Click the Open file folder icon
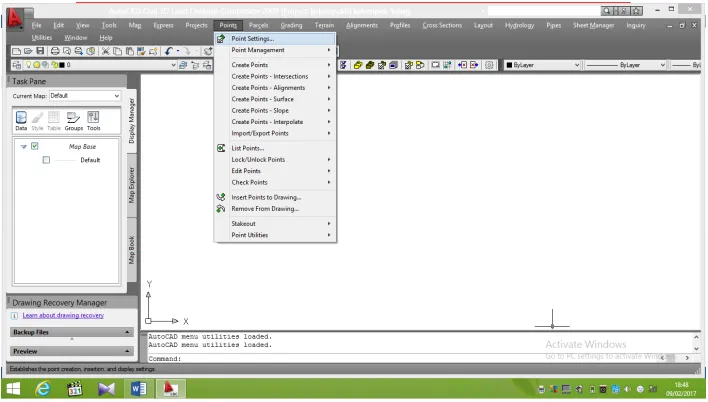The width and height of the screenshot is (708, 402). (x=28, y=51)
